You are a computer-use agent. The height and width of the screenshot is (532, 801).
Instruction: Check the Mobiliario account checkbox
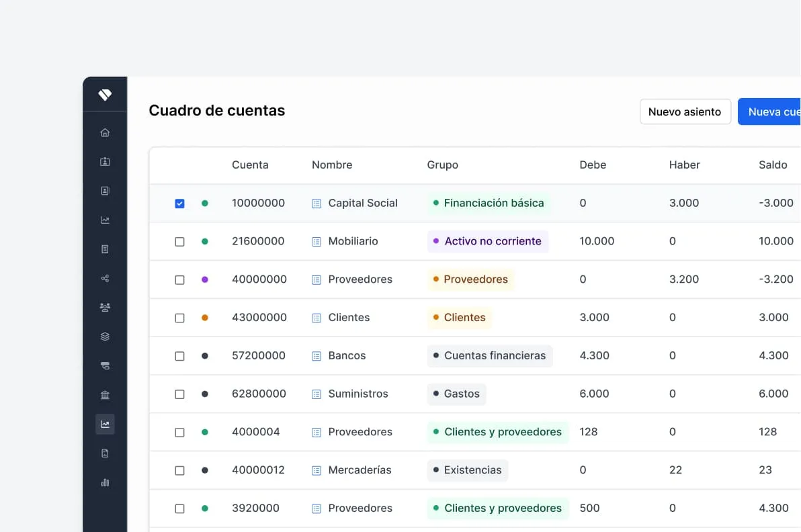pyautogui.click(x=179, y=240)
